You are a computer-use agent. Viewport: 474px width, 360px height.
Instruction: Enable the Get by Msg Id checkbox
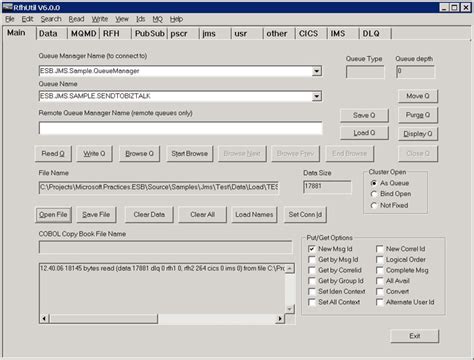pos(312,260)
